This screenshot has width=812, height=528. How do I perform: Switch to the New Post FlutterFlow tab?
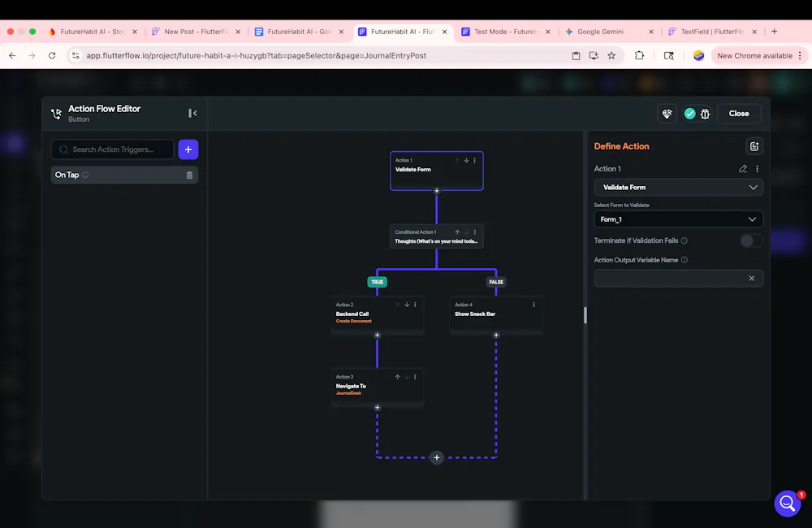[x=195, y=32]
